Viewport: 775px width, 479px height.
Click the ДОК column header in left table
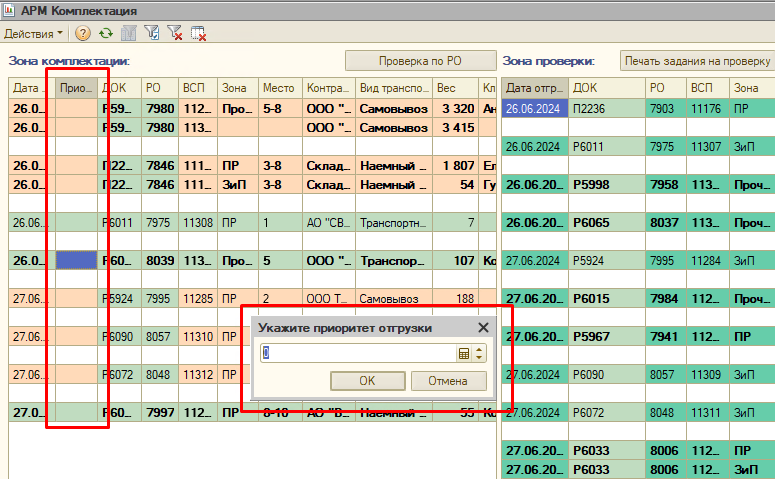click(119, 88)
